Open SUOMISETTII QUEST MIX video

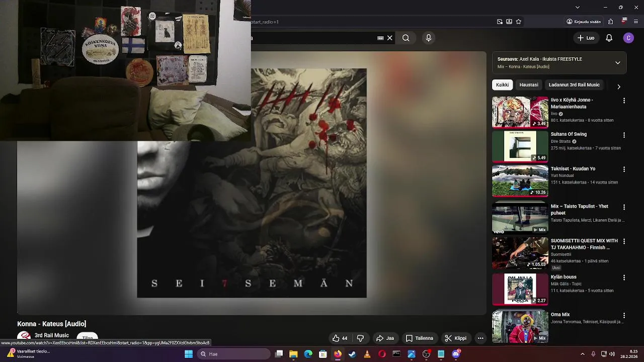click(x=584, y=244)
